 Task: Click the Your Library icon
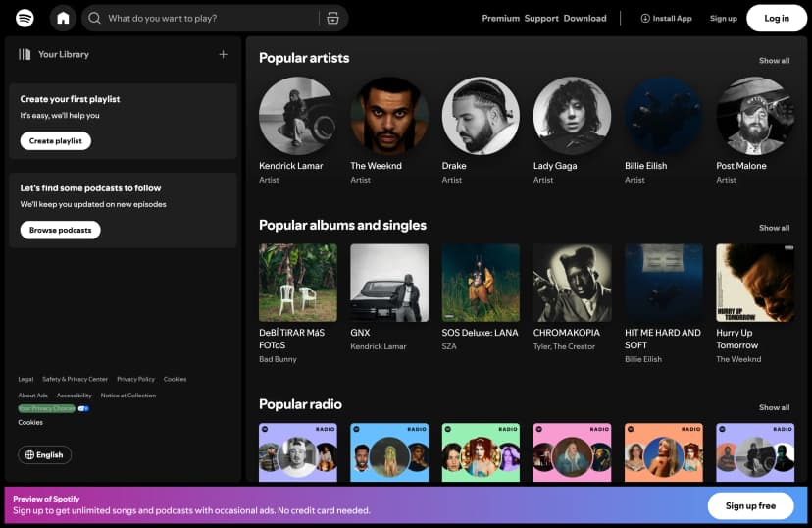(25, 54)
